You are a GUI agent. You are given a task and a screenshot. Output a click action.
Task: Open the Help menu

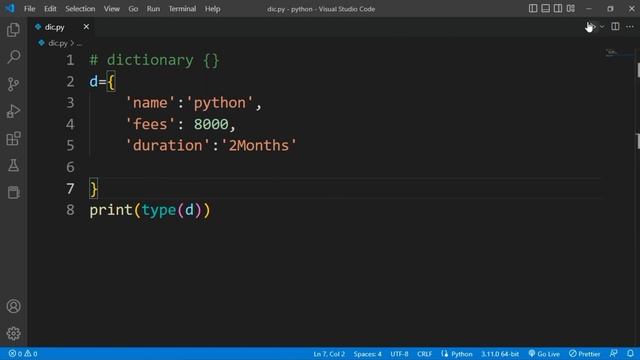[x=212, y=9]
